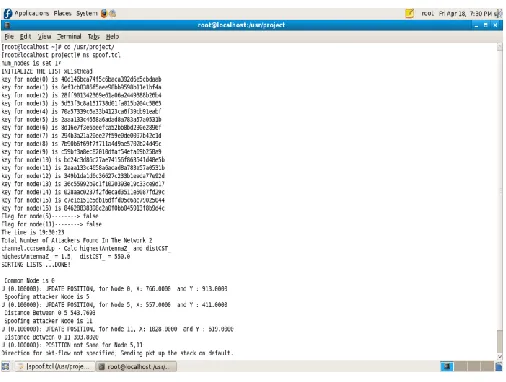Switch to the second workspace in pager
This screenshot has height=382, width=506.
(460, 367)
